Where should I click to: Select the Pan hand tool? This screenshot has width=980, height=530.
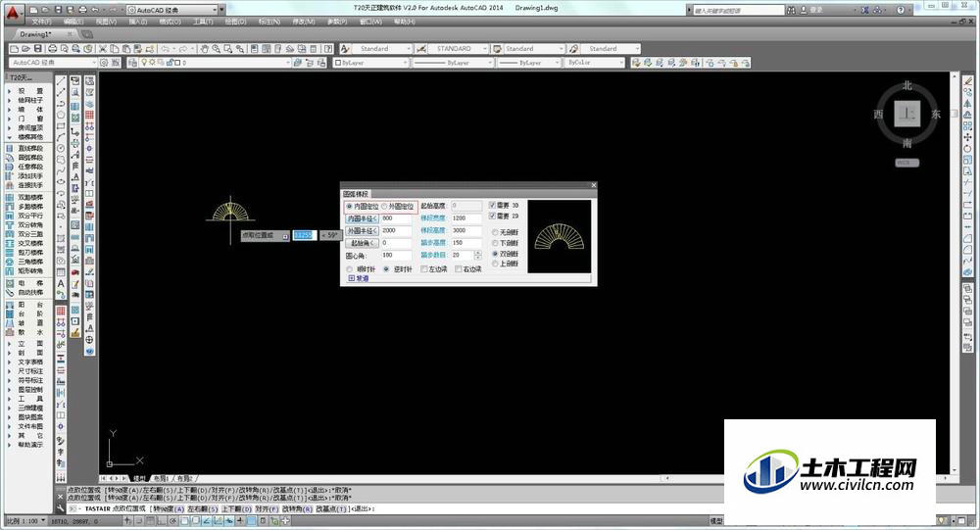(x=205, y=49)
